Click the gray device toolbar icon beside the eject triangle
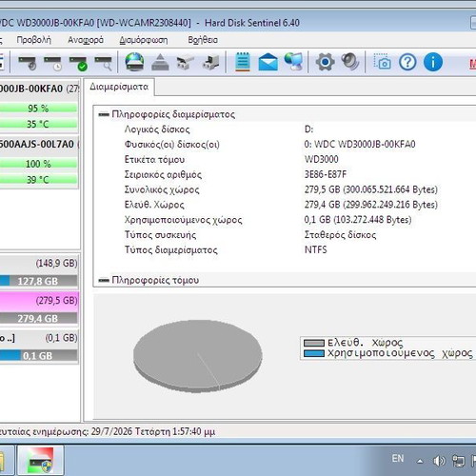Viewport: 476px width, 476px height. [x=186, y=62]
